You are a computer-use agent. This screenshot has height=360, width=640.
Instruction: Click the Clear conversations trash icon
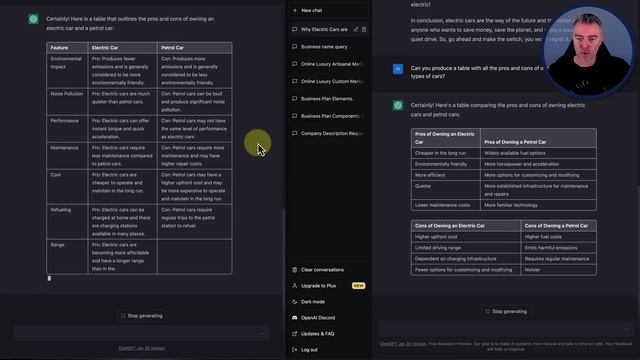tap(295, 270)
